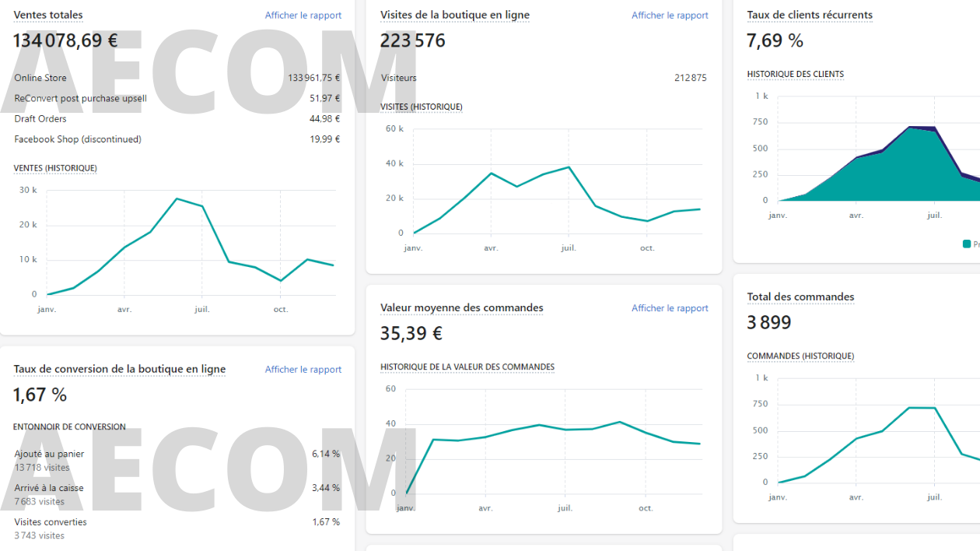Click the VENTES (HISTORIQUE) label
The image size is (980, 551).
click(x=55, y=168)
